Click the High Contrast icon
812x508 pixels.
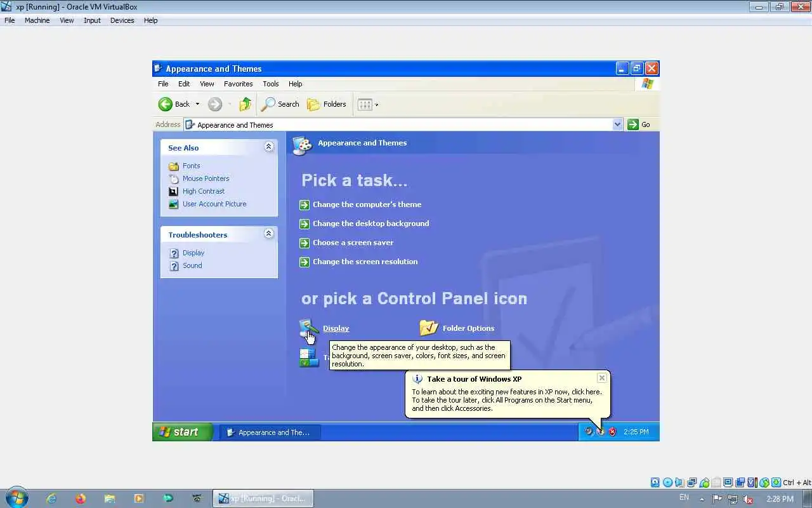(x=174, y=191)
